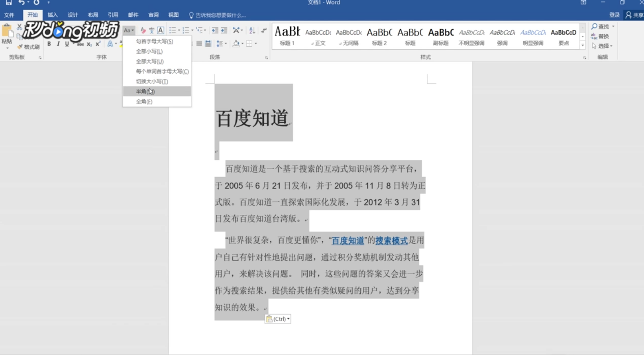
Task: Open the Bullets list dropdown arrow
Action: pyautogui.click(x=179, y=30)
